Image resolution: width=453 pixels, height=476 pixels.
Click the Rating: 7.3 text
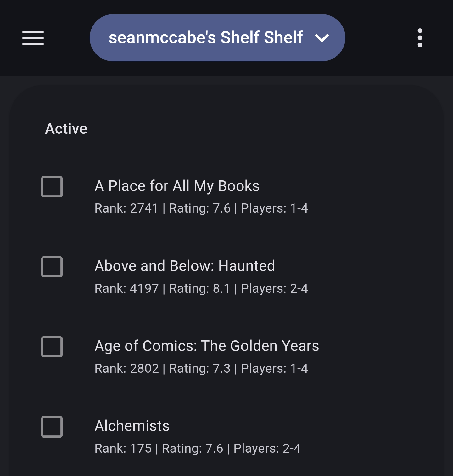point(199,368)
